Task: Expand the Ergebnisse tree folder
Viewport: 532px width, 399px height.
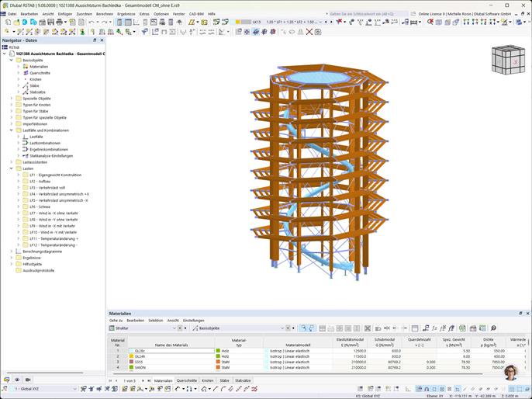Action: (x=11, y=258)
